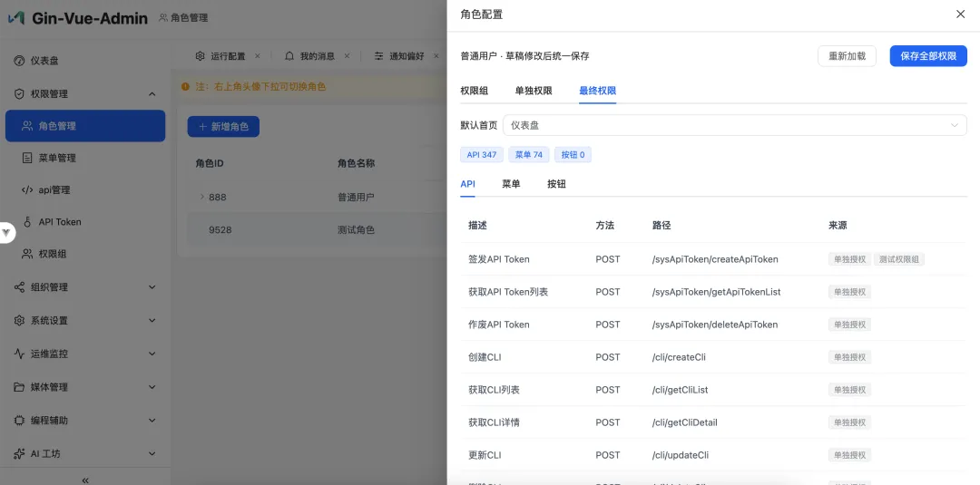Screen dimensions: 980x485
Task: Expand role row 888 with chevron
Action: tap(201, 197)
